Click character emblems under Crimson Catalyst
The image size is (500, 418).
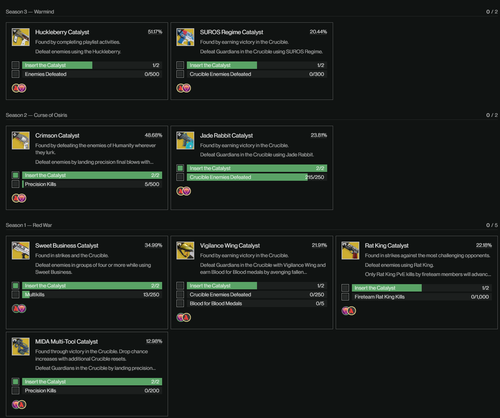click(x=19, y=198)
